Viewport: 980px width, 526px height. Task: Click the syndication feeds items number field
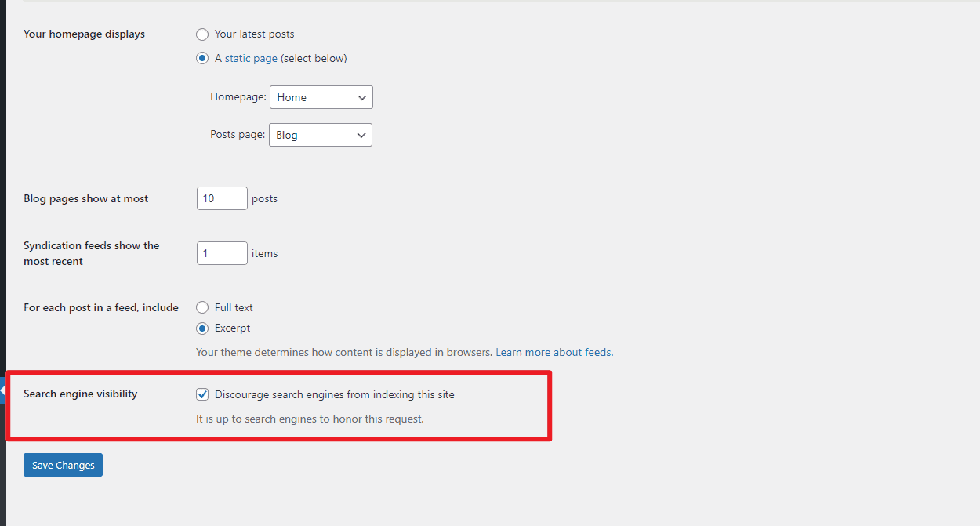click(222, 254)
